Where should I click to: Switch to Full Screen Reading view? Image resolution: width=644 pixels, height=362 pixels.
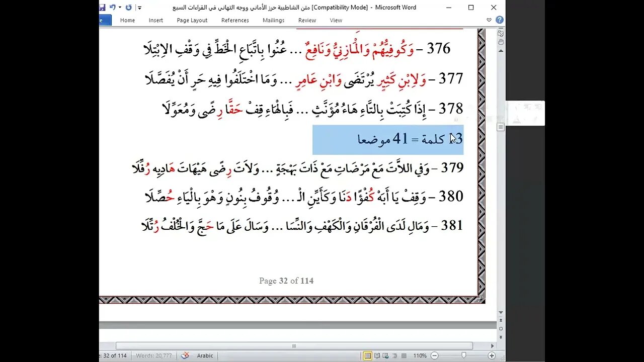(377, 355)
